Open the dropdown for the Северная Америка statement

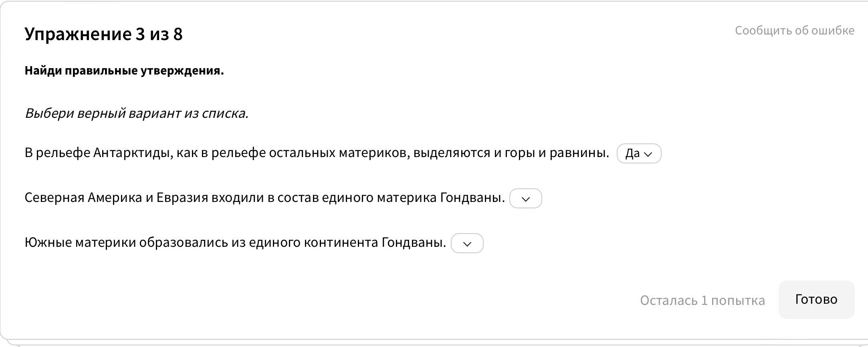tap(525, 199)
